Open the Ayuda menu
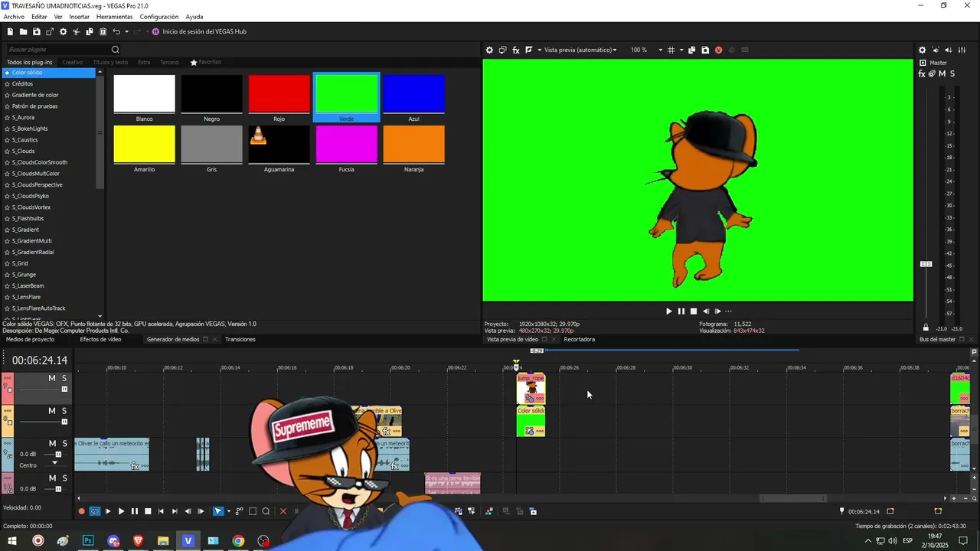Viewport: 980px width, 551px height. tap(194, 17)
